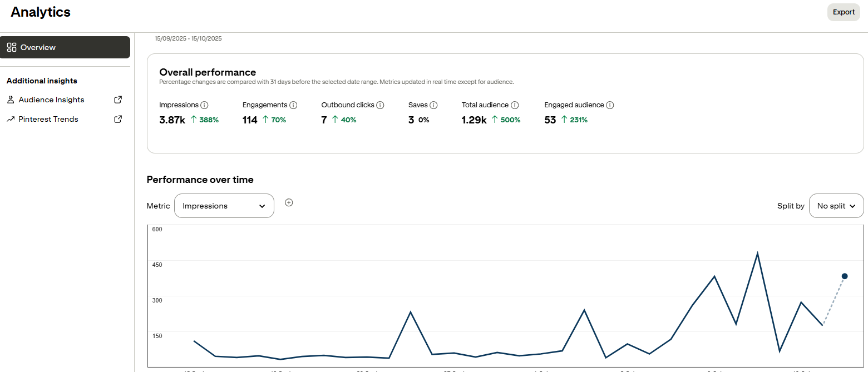Add another metric with the plus icon
Viewport: 868px width, 372px height.
click(289, 203)
